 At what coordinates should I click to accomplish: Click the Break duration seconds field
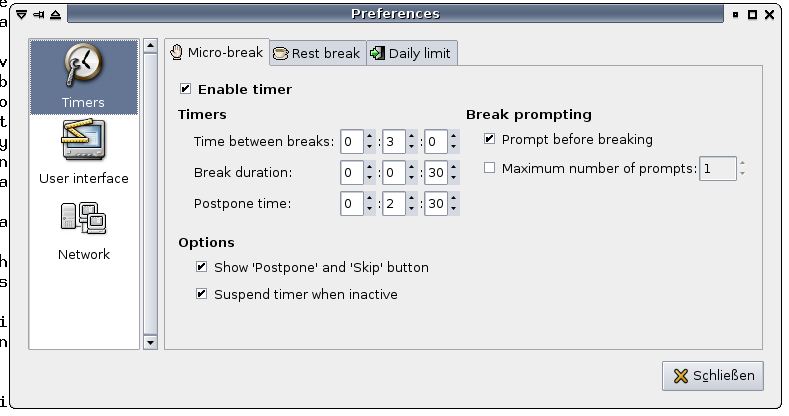(435, 173)
